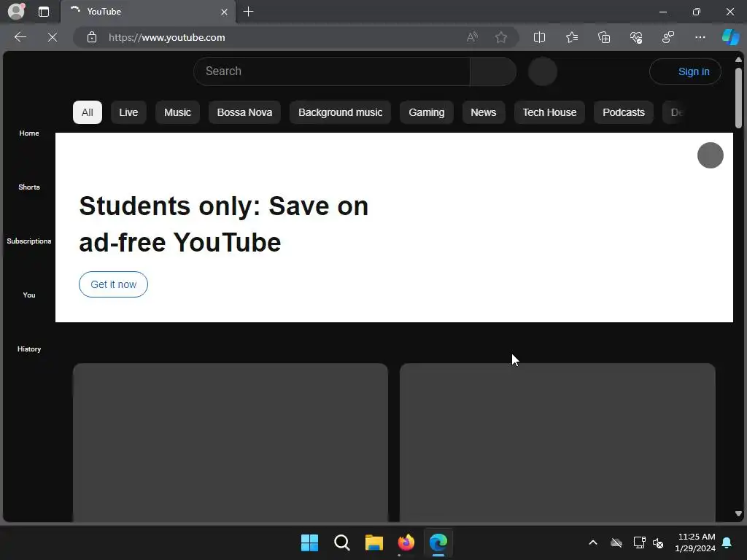Close the YouTube tab
Image resolution: width=747 pixels, height=560 pixels.
point(224,12)
